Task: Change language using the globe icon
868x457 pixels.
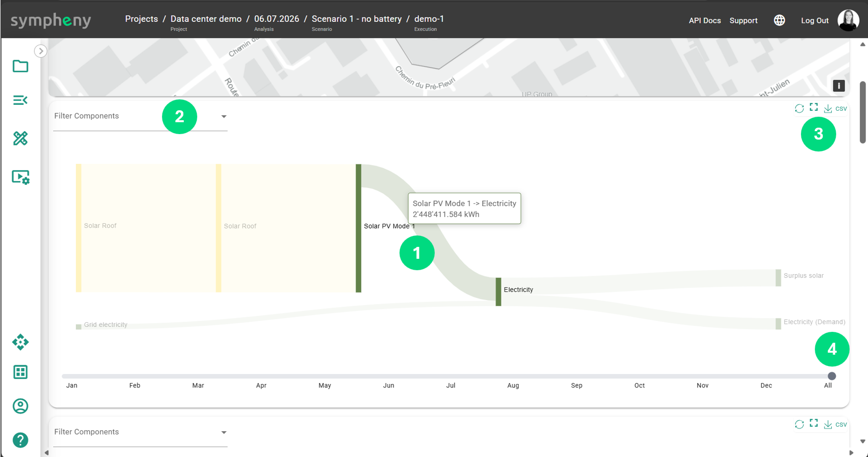Action: point(780,20)
